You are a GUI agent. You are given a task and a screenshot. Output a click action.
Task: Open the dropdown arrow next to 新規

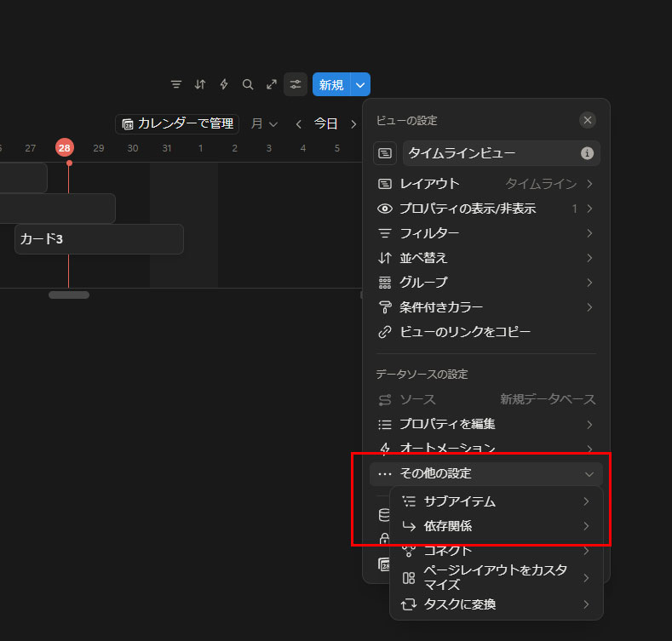[x=360, y=84]
